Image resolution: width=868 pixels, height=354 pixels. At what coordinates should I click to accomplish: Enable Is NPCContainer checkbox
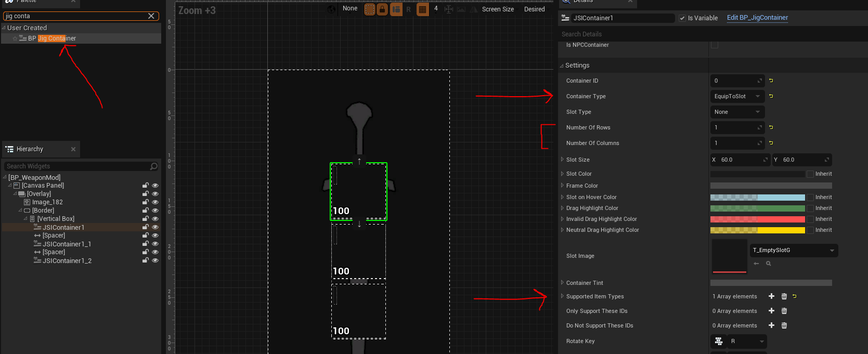715,45
